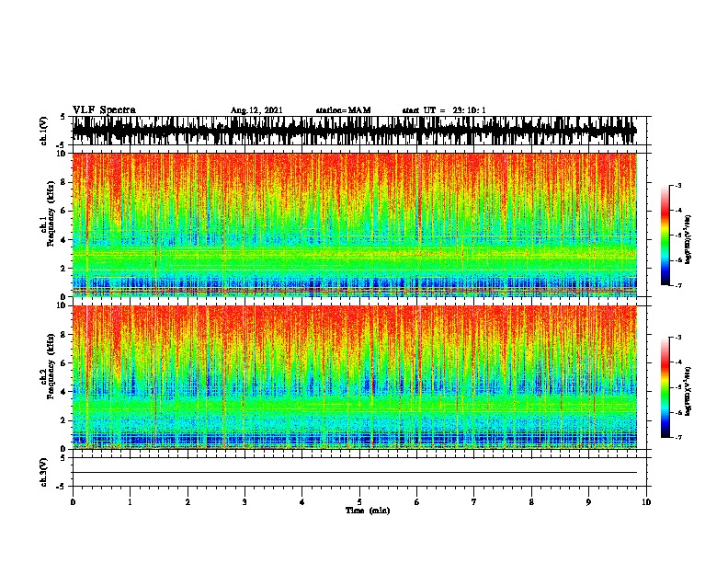This screenshot has height=563, width=728.
Task: Click the ch.1 color scale bar
Action: (665, 236)
